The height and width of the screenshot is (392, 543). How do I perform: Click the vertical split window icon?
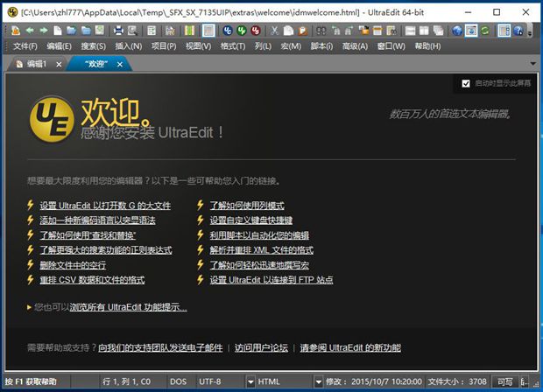point(424,31)
